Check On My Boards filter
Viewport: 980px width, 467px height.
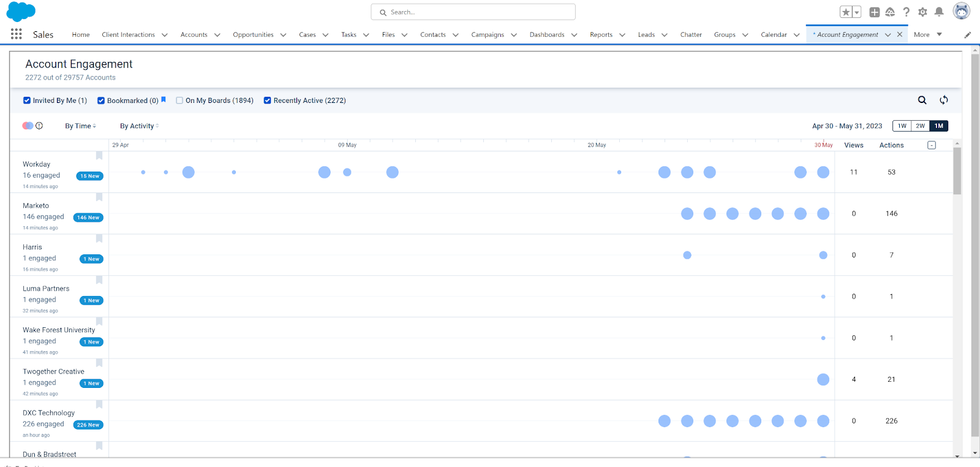pyautogui.click(x=179, y=101)
